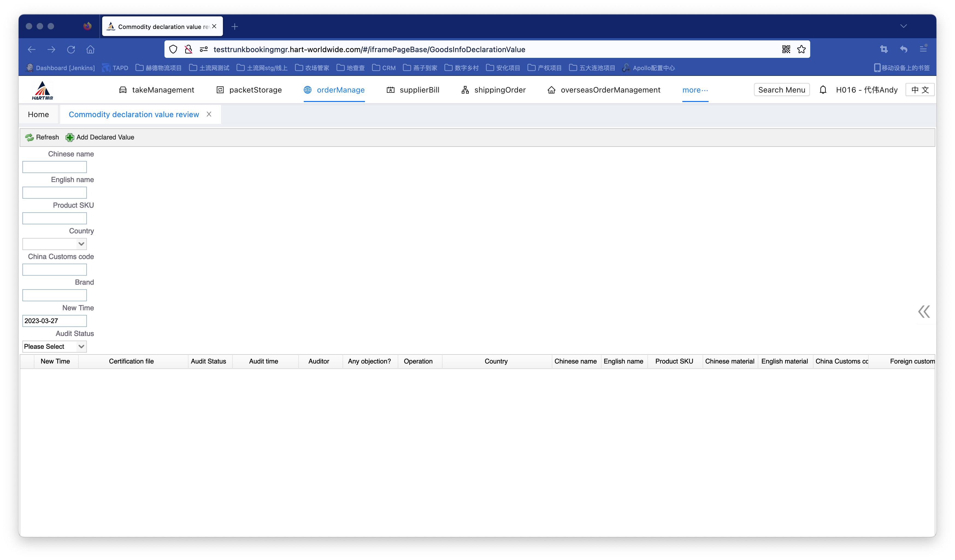Click the tracking protection shield icon

(x=173, y=49)
